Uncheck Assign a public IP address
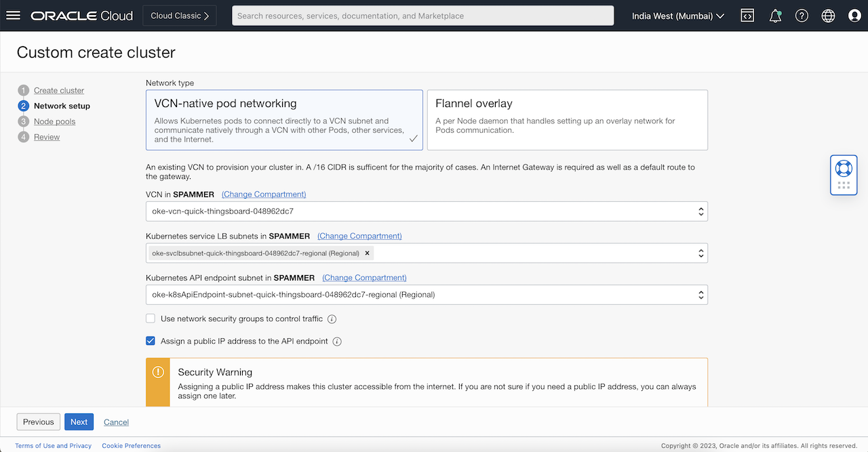 [151, 342]
